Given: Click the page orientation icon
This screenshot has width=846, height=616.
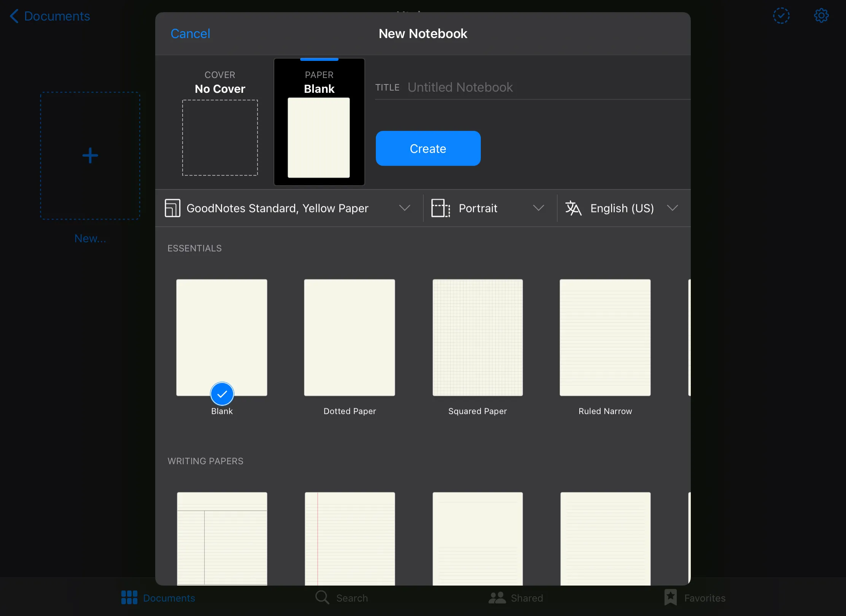Looking at the screenshot, I should click(440, 208).
